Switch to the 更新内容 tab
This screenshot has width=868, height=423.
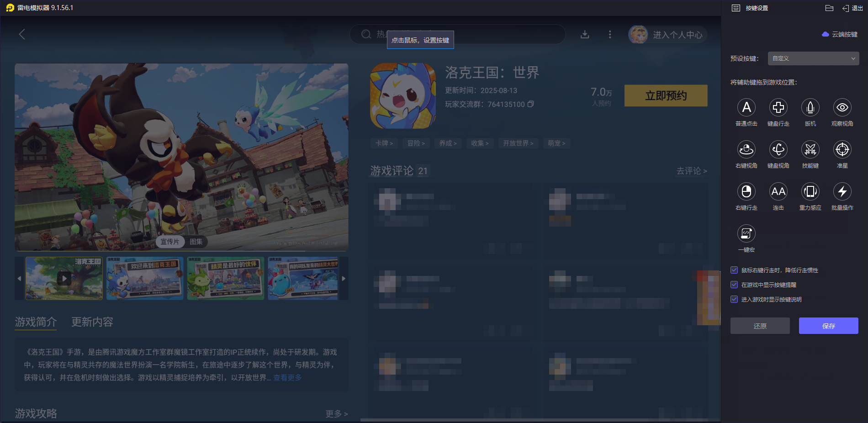pyautogui.click(x=92, y=322)
